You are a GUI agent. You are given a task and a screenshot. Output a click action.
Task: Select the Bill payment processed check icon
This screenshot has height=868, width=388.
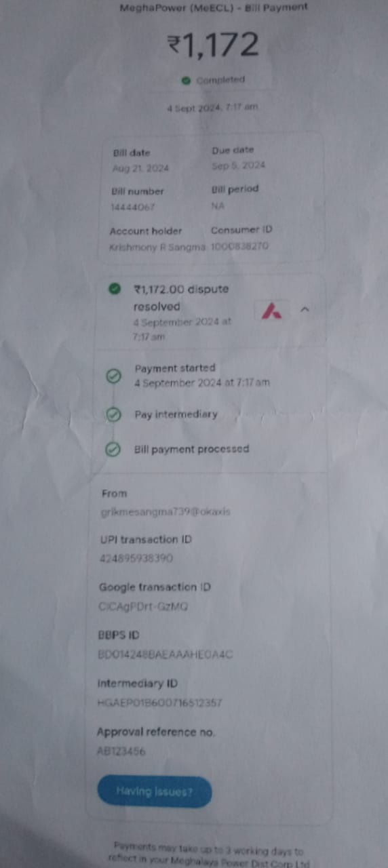[x=114, y=449]
